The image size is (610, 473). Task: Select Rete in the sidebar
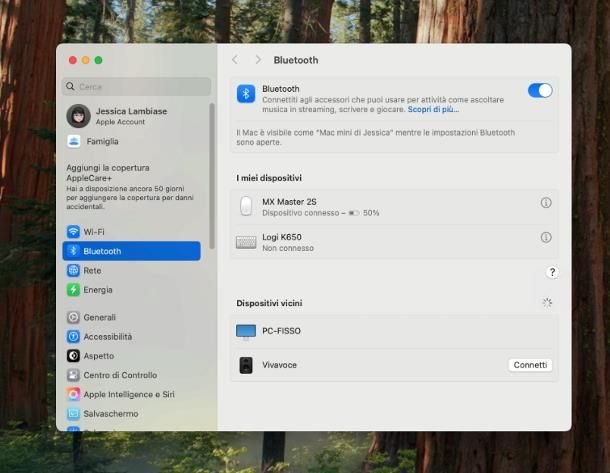pyautogui.click(x=92, y=271)
